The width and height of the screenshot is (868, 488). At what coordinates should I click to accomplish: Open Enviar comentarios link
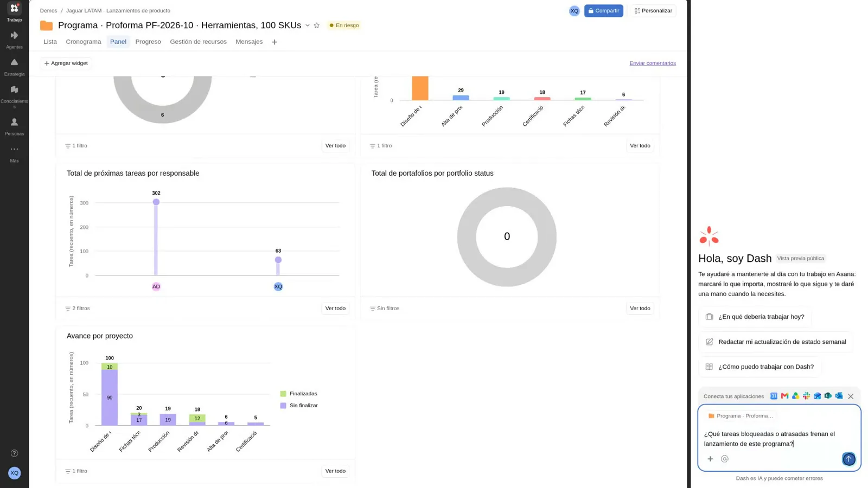(x=653, y=63)
